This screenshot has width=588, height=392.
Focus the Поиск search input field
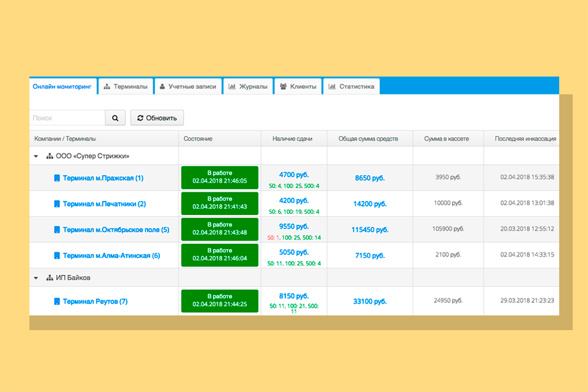pyautogui.click(x=67, y=118)
